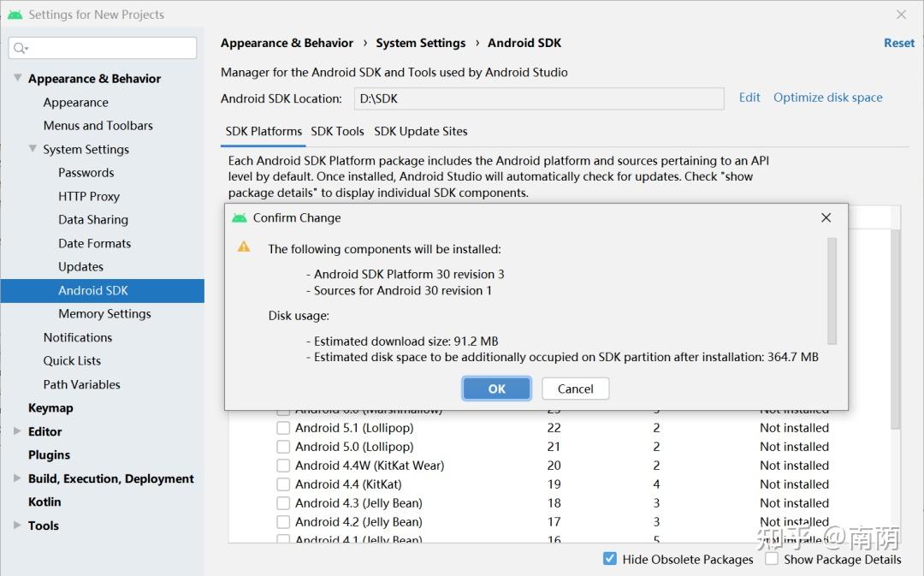924x576 pixels.
Task: Click the Optimize disk space link
Action: tap(827, 98)
